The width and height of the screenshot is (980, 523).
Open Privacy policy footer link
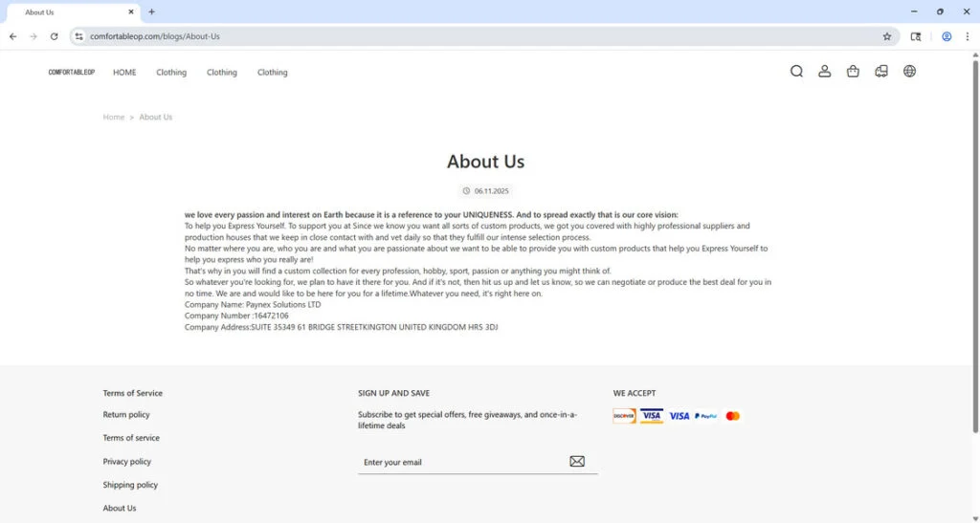(127, 461)
